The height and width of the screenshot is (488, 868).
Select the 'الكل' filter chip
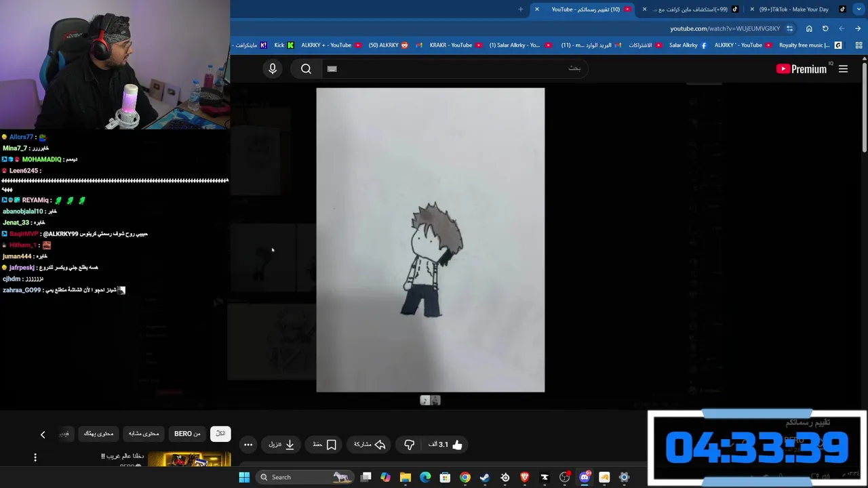tap(220, 434)
